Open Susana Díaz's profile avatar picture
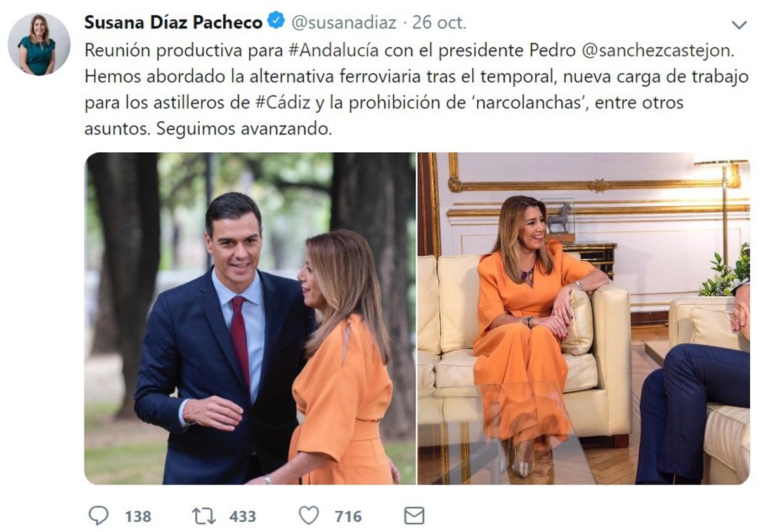The image size is (761, 532). 39,44
